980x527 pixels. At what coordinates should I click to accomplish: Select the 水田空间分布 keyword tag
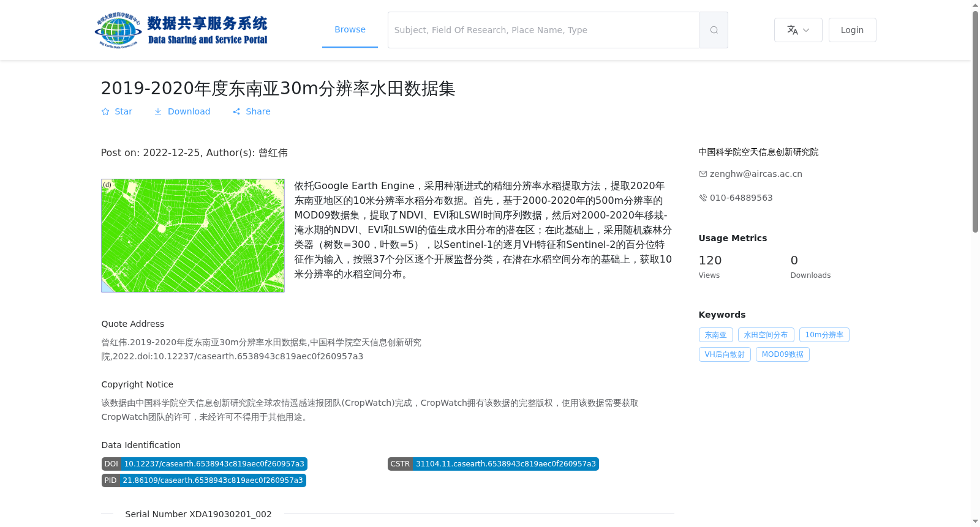(x=766, y=335)
